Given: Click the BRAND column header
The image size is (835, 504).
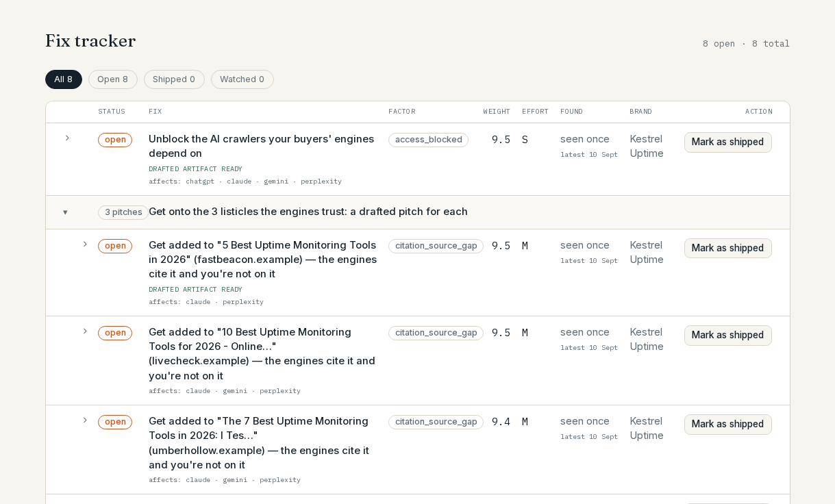Looking at the screenshot, I should [641, 112].
